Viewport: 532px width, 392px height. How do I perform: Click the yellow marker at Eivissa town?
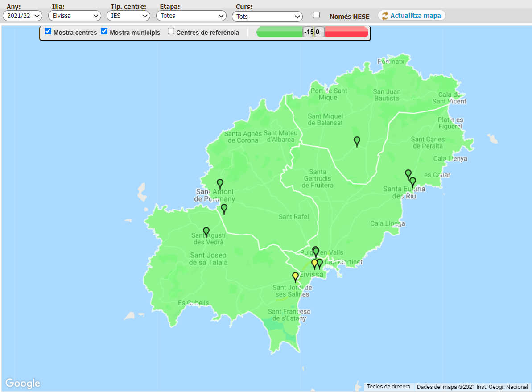point(314,264)
